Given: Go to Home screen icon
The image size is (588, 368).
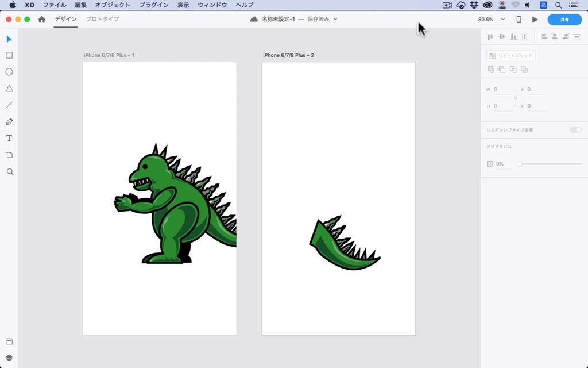Looking at the screenshot, I should coord(41,19).
